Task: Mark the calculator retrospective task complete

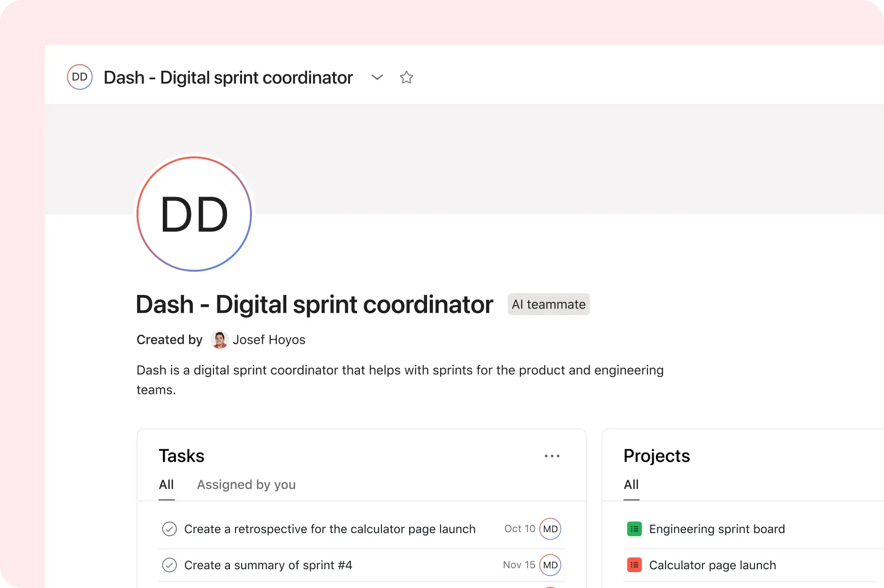Action: (169, 528)
